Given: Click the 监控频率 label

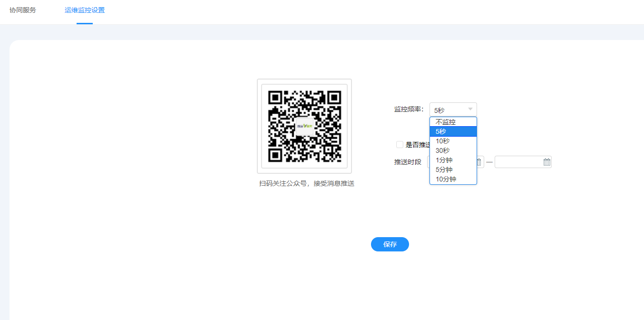Looking at the screenshot, I should [x=409, y=110].
